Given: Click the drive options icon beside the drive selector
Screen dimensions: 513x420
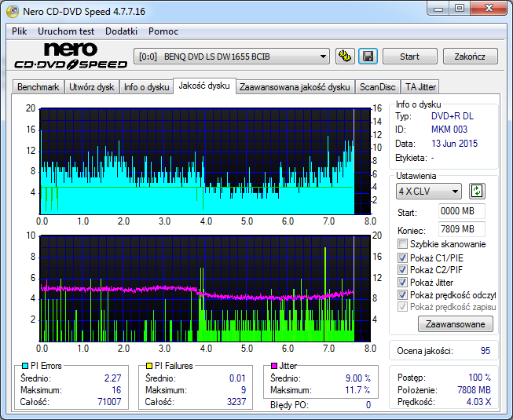Looking at the screenshot, I should click(x=345, y=57).
